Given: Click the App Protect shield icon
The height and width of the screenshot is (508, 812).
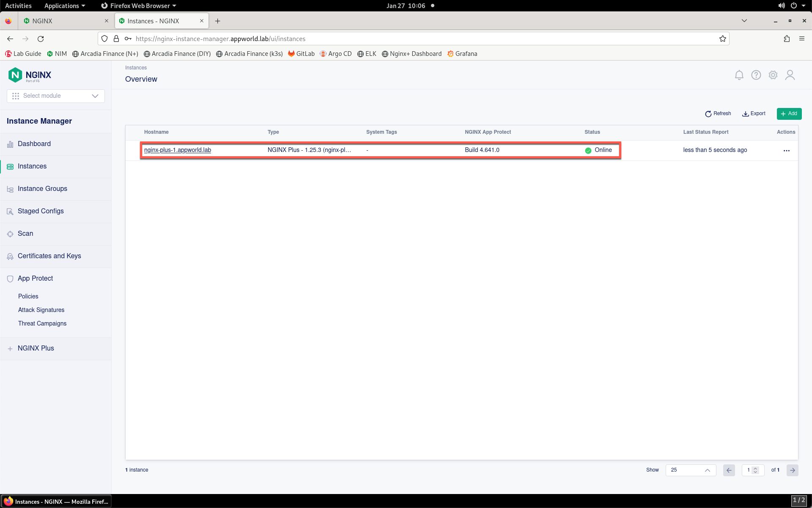Looking at the screenshot, I should (10, 279).
